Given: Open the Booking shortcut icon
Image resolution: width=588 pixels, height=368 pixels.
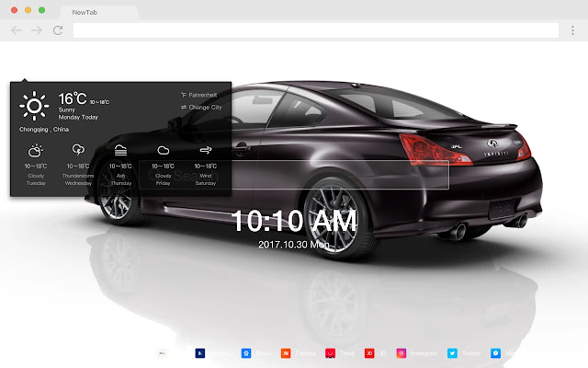Looking at the screenshot, I should pyautogui.click(x=200, y=353).
